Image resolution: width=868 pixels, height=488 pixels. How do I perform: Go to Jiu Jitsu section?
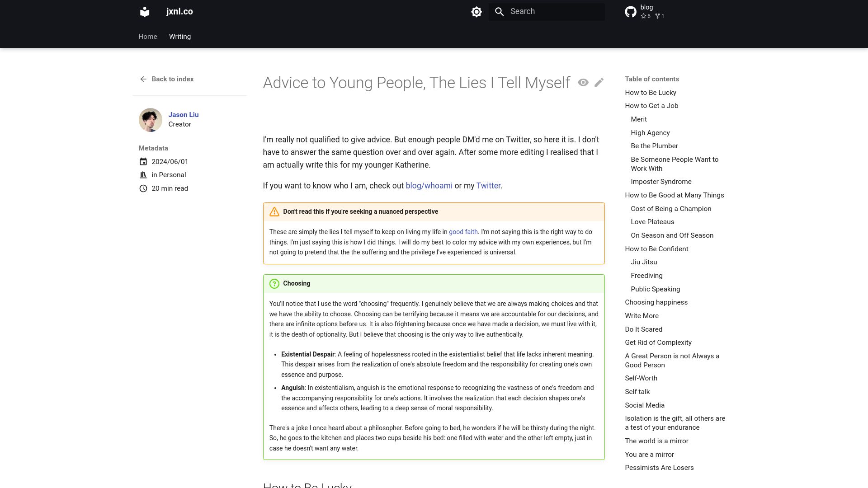click(644, 262)
